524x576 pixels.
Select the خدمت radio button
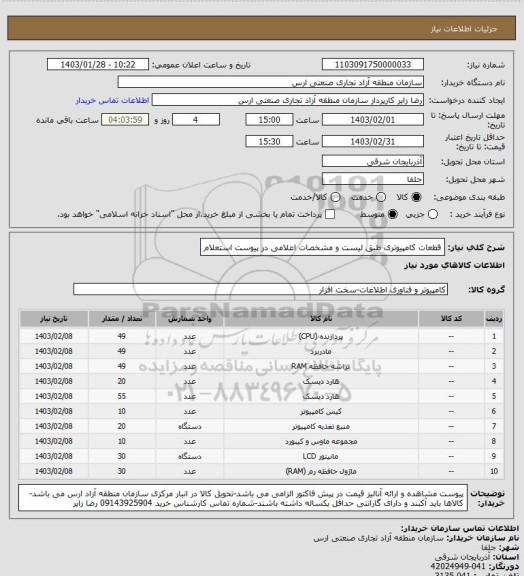(x=381, y=197)
